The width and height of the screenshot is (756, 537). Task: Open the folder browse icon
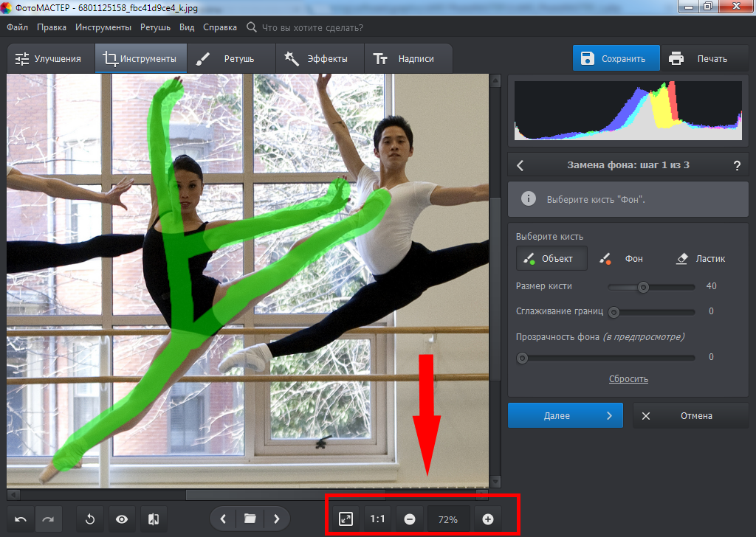tap(250, 519)
